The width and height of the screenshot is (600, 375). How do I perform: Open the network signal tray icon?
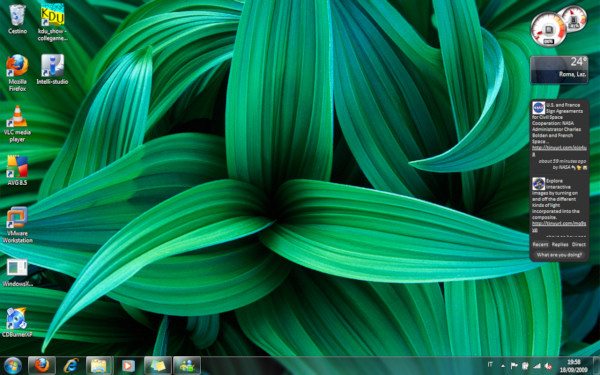click(537, 366)
